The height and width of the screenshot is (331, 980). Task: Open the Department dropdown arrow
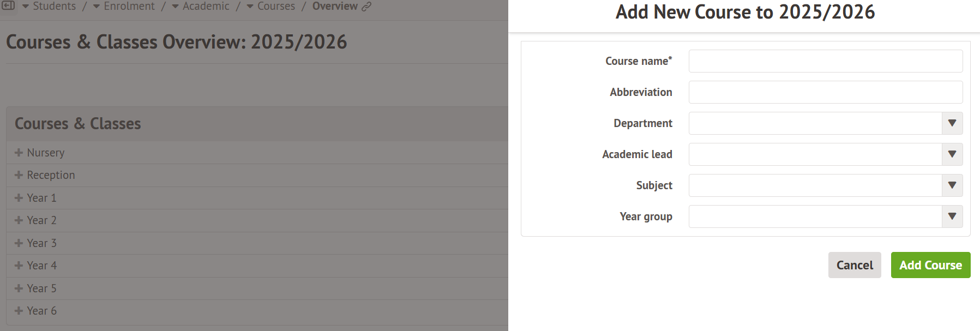[x=952, y=123]
